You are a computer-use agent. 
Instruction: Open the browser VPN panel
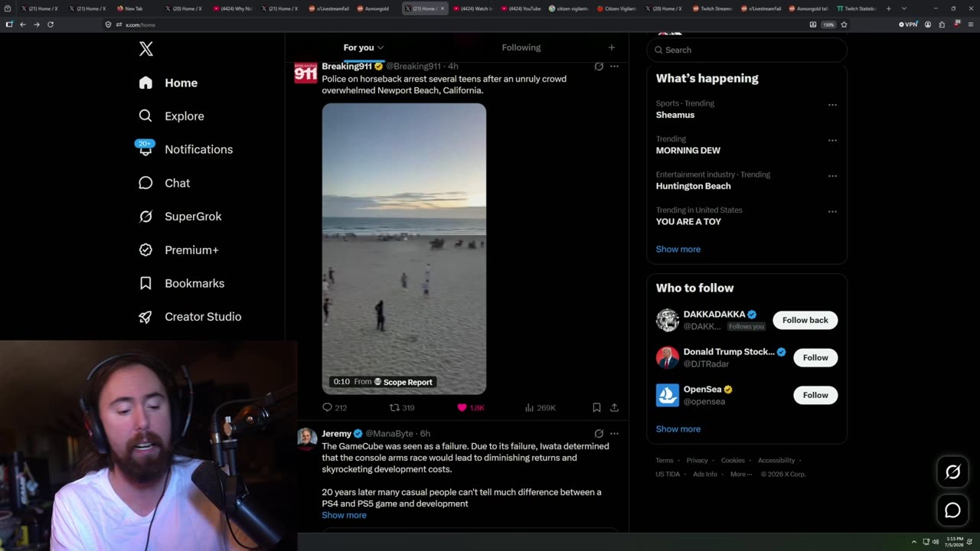pyautogui.click(x=907, y=24)
